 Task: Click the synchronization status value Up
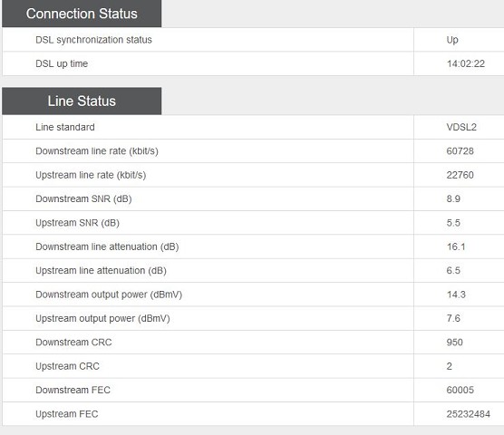click(452, 40)
